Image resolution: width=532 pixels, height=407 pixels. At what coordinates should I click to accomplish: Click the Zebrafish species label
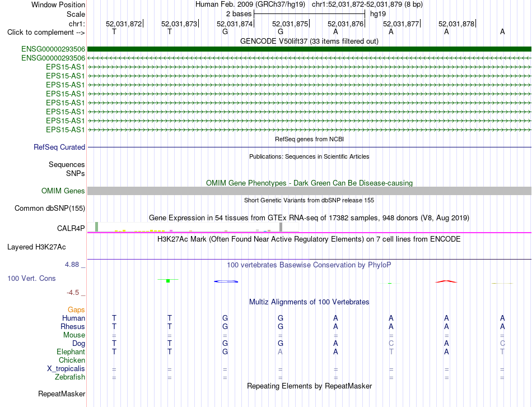(x=70, y=377)
